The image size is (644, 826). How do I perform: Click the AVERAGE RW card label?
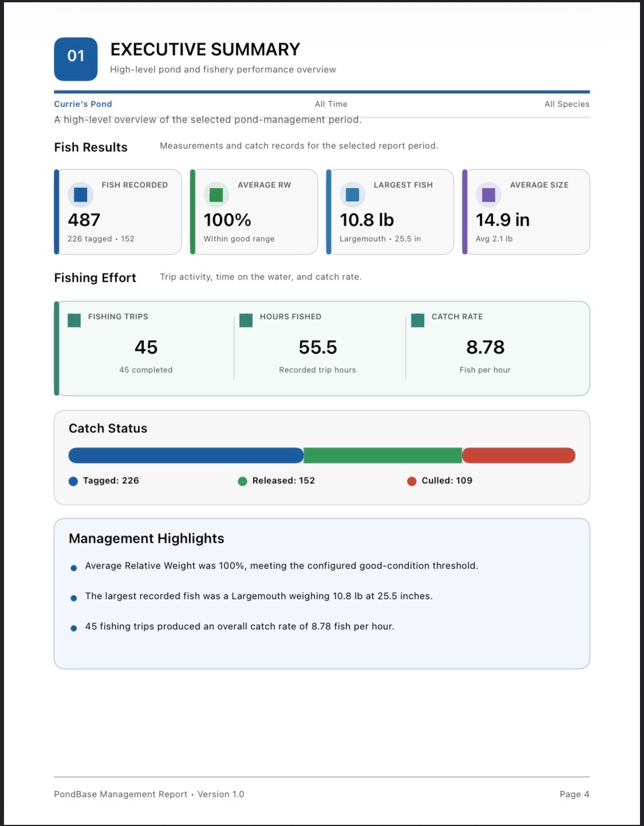[x=264, y=185]
